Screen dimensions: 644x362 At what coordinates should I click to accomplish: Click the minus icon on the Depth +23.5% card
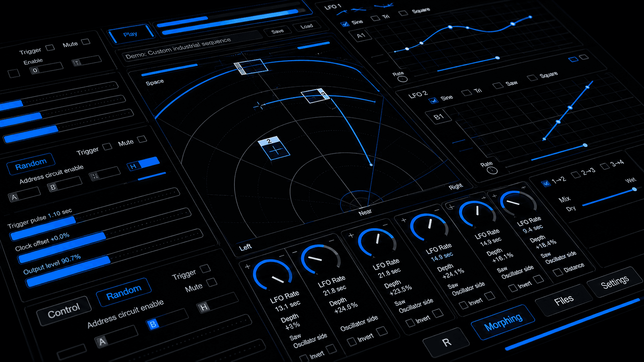(385, 225)
